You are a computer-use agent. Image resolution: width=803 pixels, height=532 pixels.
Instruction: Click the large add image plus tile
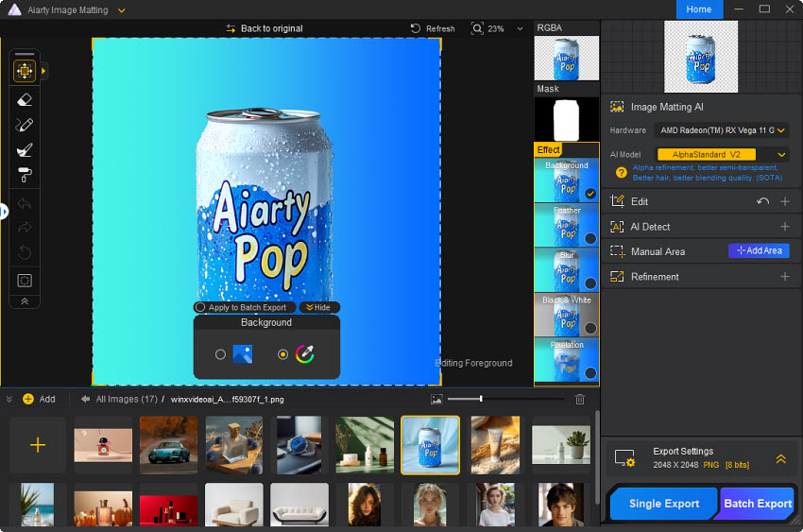(x=38, y=445)
